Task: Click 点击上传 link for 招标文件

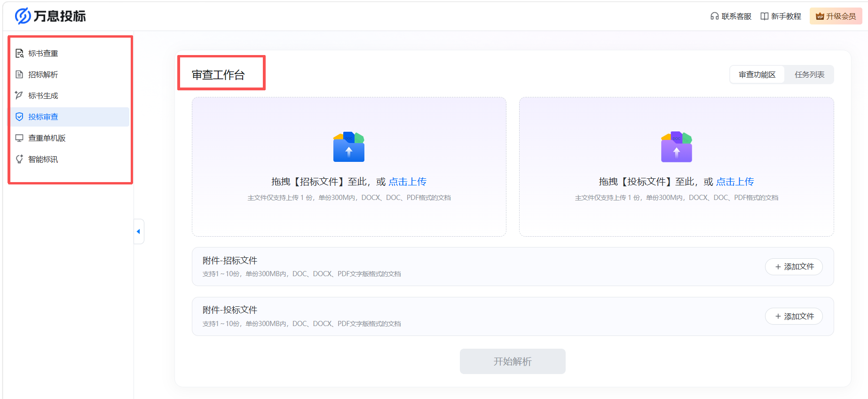Action: pyautogui.click(x=407, y=182)
